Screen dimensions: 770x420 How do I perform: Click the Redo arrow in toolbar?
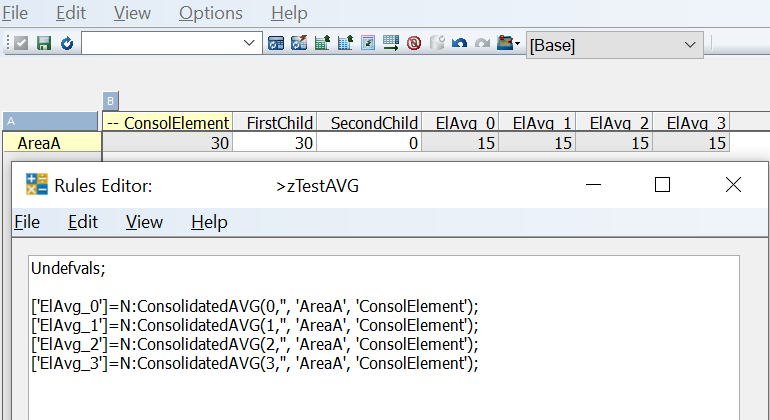click(483, 44)
